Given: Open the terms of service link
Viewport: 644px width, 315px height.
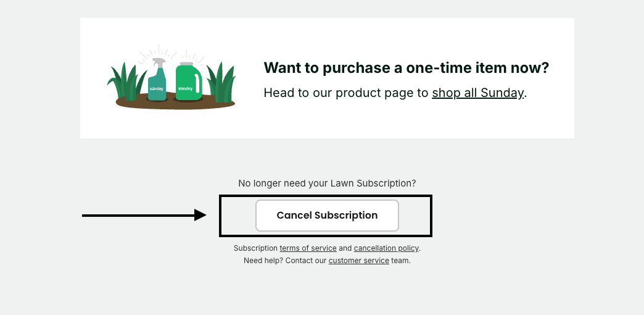Looking at the screenshot, I should pos(308,248).
